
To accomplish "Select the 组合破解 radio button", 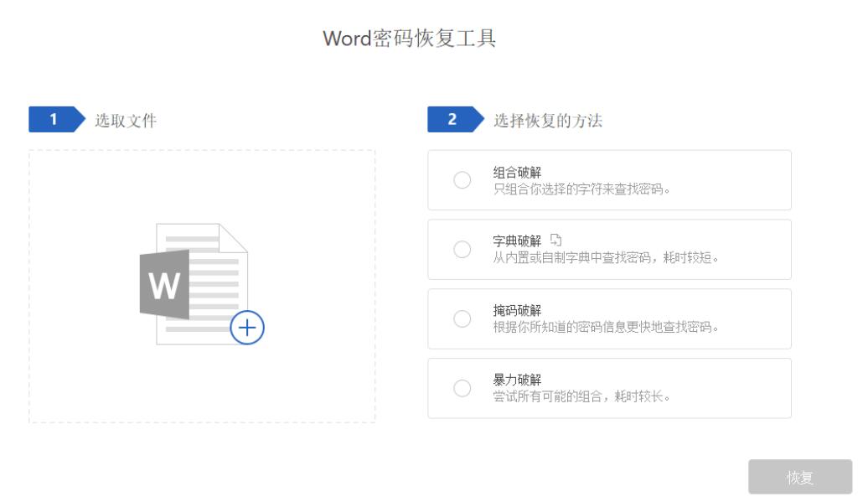I will 462,180.
